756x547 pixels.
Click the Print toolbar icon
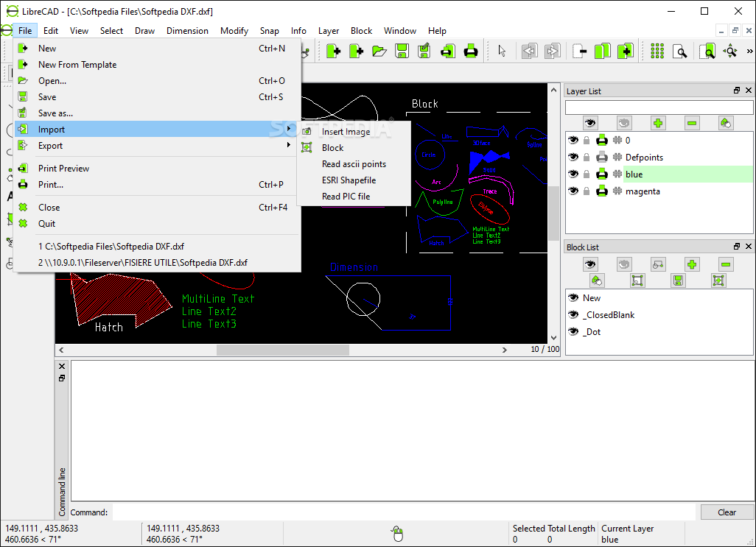pos(471,51)
